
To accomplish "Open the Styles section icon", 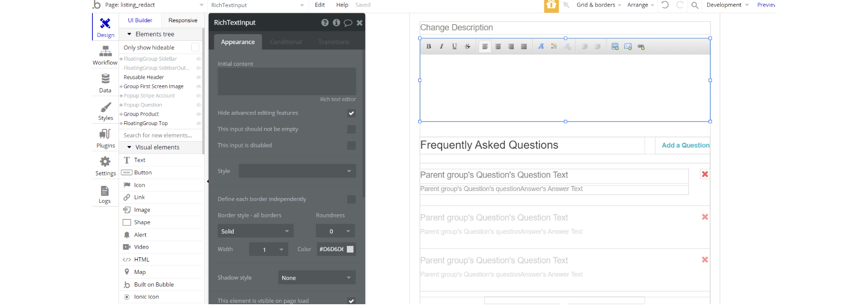I will [x=105, y=107].
